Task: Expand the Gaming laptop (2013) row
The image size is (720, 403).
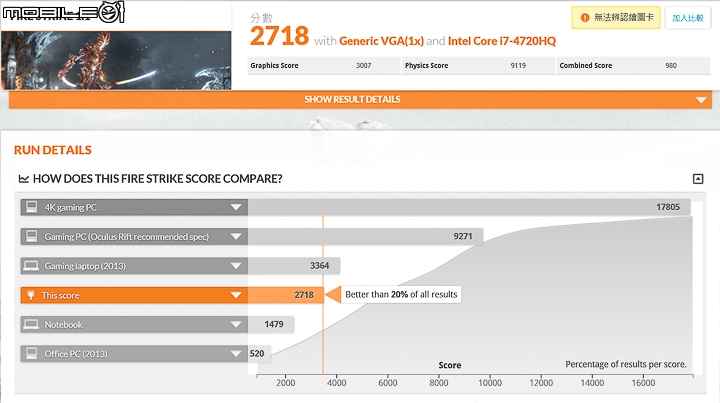Action: (236, 266)
